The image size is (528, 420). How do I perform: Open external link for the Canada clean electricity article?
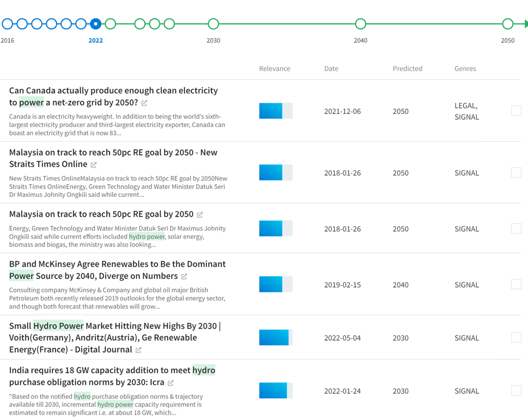point(144,103)
